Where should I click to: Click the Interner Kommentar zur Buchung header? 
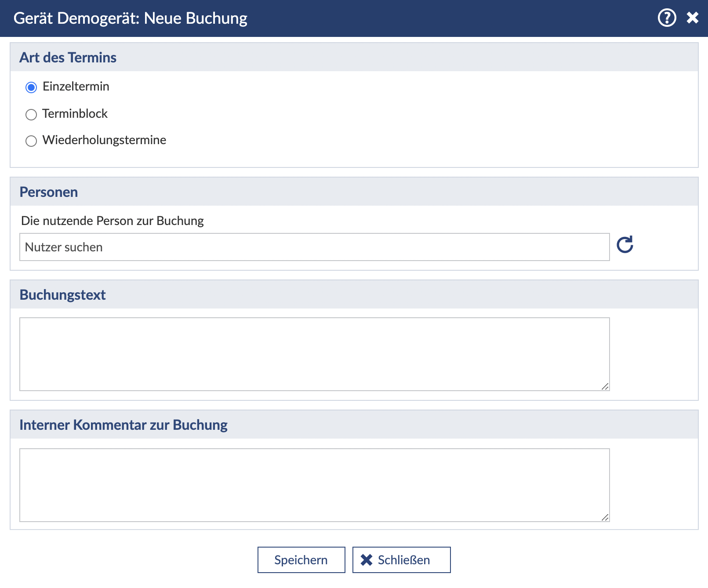123,425
